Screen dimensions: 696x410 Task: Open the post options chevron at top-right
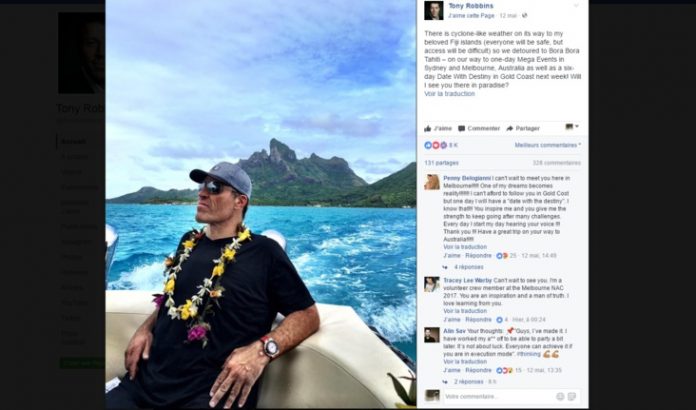(x=576, y=6)
